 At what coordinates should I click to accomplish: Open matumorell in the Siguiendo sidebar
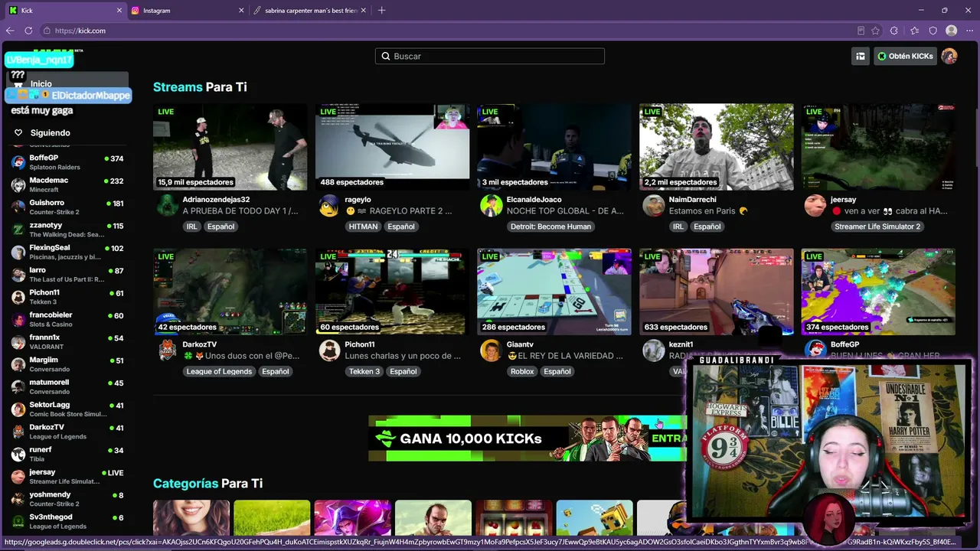click(x=67, y=386)
